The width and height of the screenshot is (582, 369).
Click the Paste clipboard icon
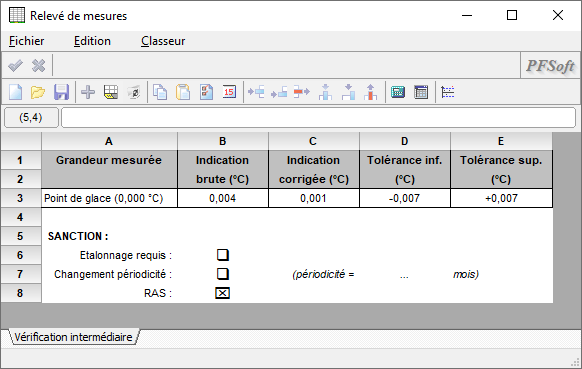(x=183, y=92)
